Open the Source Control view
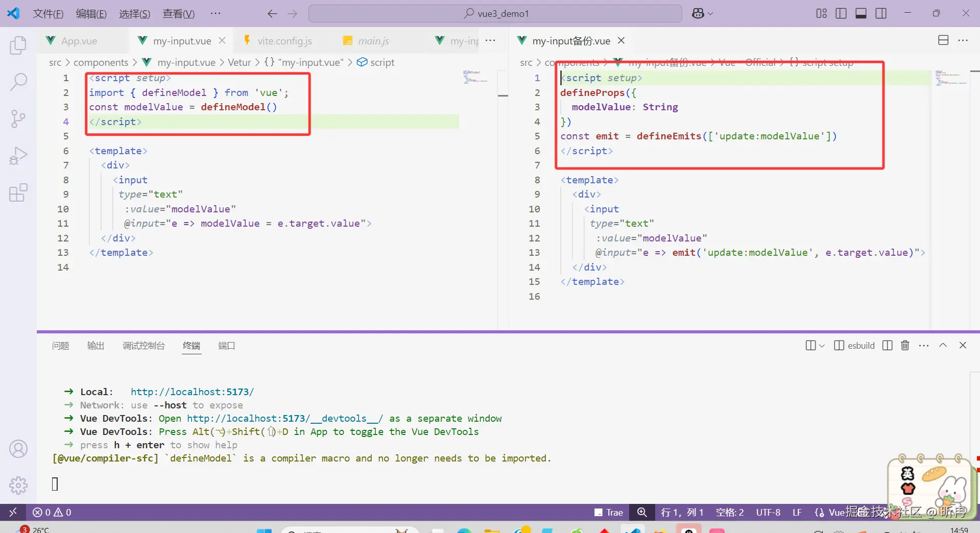Image resolution: width=980 pixels, height=533 pixels. point(18,119)
